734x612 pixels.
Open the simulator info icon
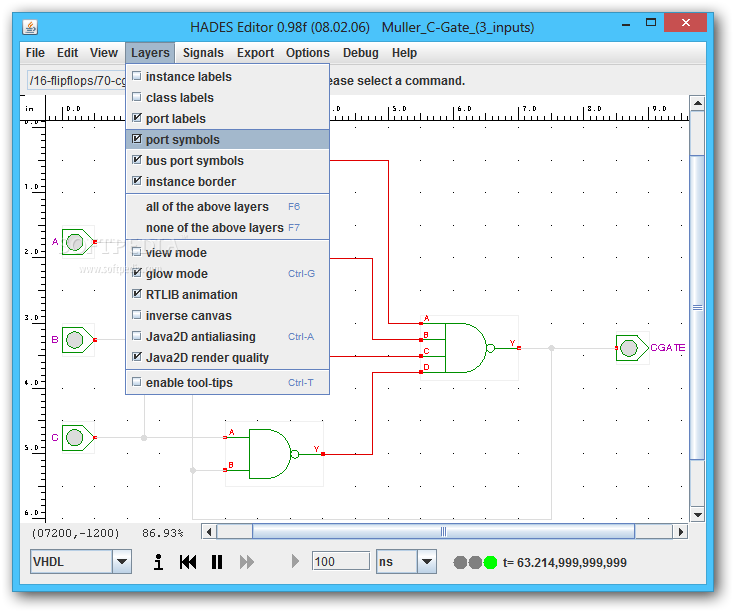[159, 561]
